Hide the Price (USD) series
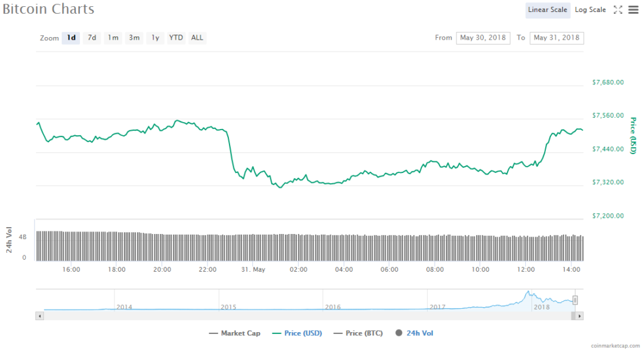644x351 pixels. tap(300, 333)
